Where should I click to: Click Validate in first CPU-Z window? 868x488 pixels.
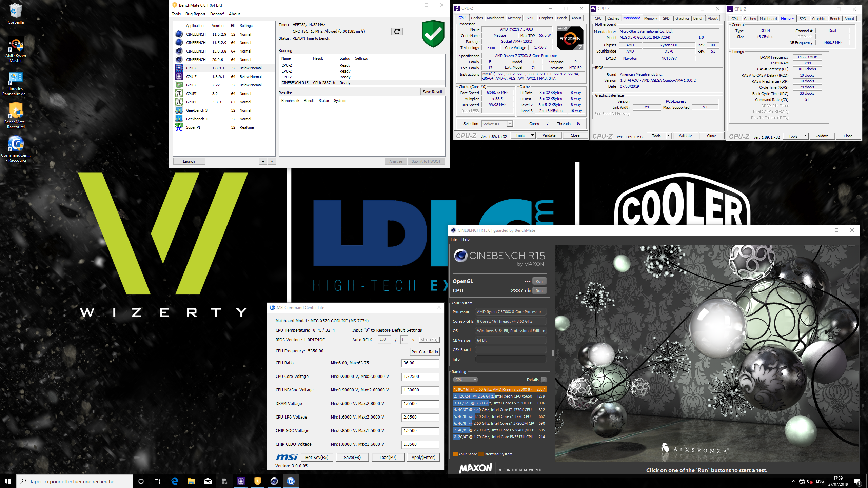tap(549, 136)
